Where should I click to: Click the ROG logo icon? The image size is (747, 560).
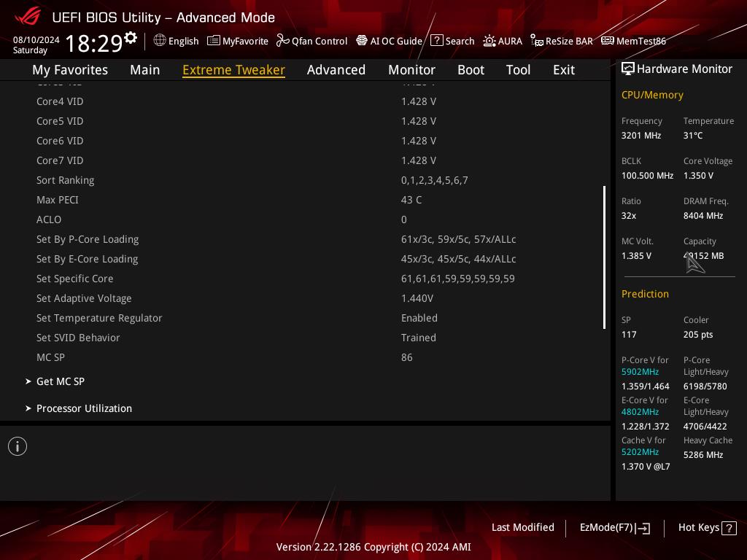[28, 17]
